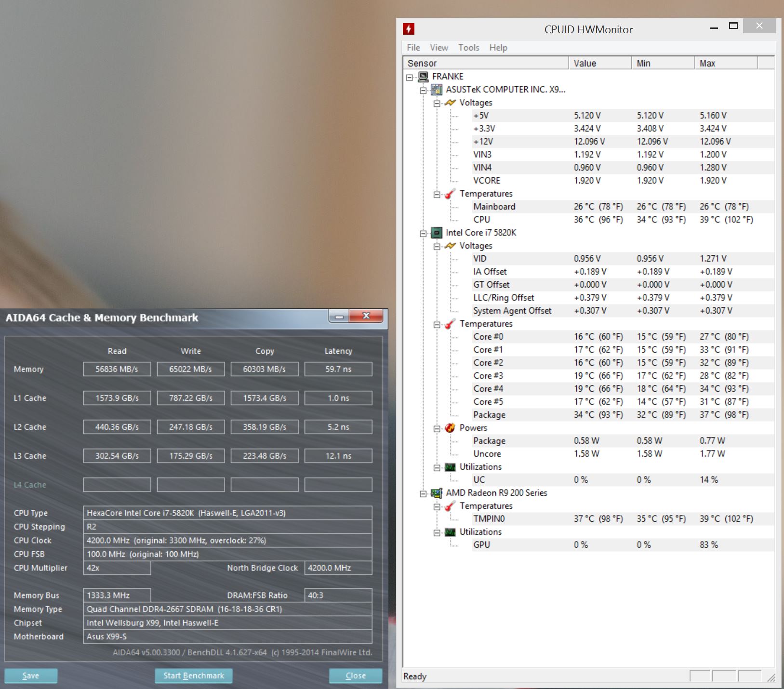Click the Voltages icon under ASUSTeK motherboard
This screenshot has height=689, width=784.
point(450,103)
